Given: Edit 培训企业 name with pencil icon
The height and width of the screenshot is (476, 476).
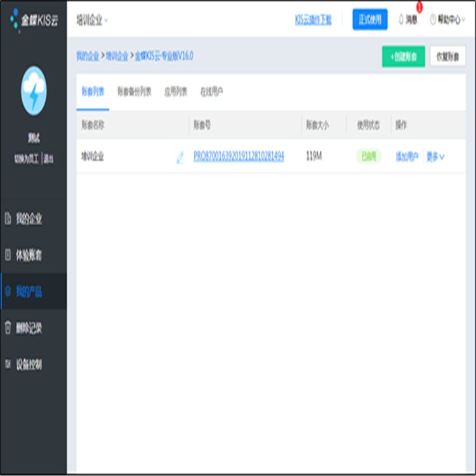Looking at the screenshot, I should click(180, 157).
